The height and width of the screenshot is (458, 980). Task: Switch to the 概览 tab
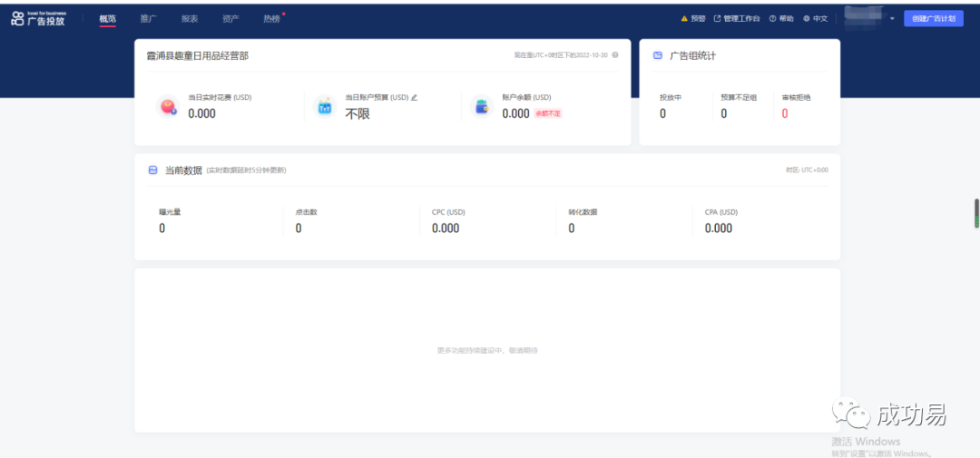click(107, 19)
